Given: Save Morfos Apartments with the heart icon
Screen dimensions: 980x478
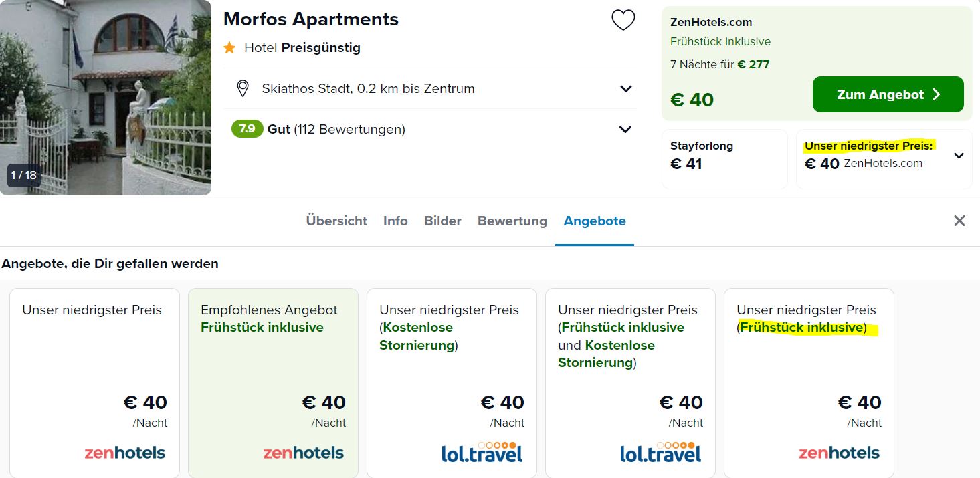Looking at the screenshot, I should point(623,21).
